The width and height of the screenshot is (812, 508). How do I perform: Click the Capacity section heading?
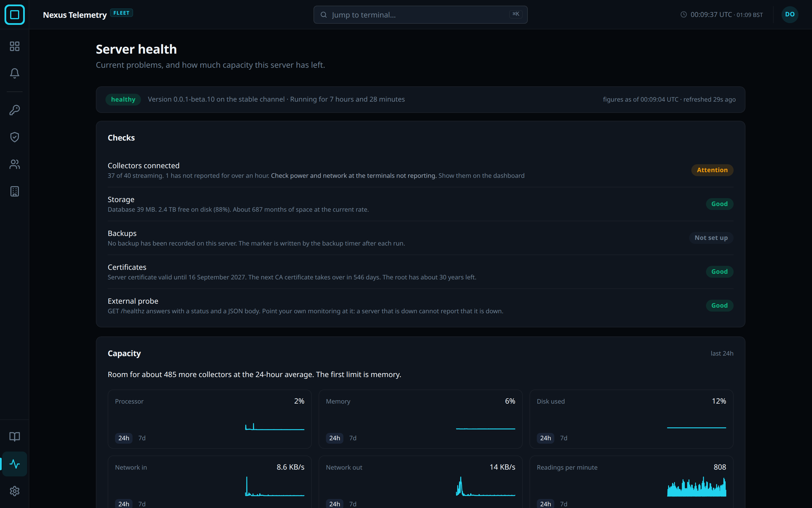124,353
